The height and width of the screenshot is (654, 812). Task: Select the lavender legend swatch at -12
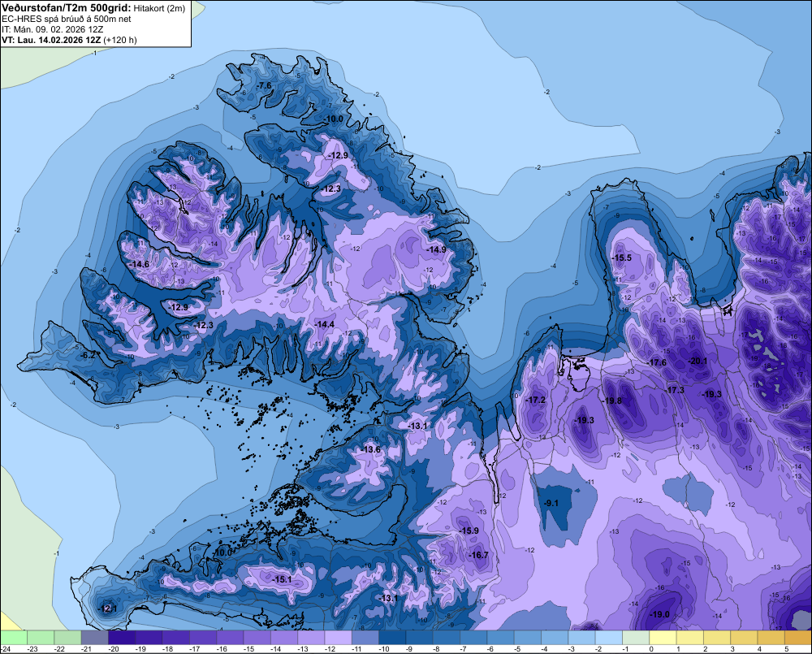(x=338, y=637)
